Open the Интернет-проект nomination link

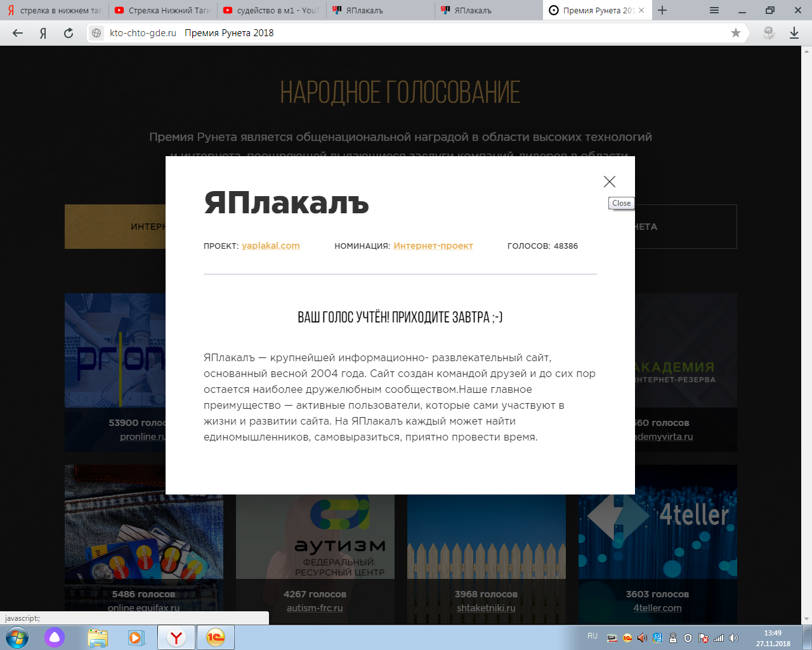433,246
